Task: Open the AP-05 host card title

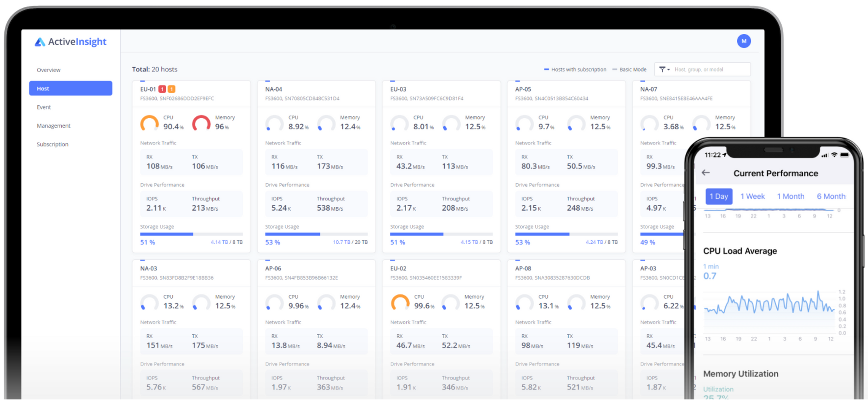Action: (x=523, y=89)
